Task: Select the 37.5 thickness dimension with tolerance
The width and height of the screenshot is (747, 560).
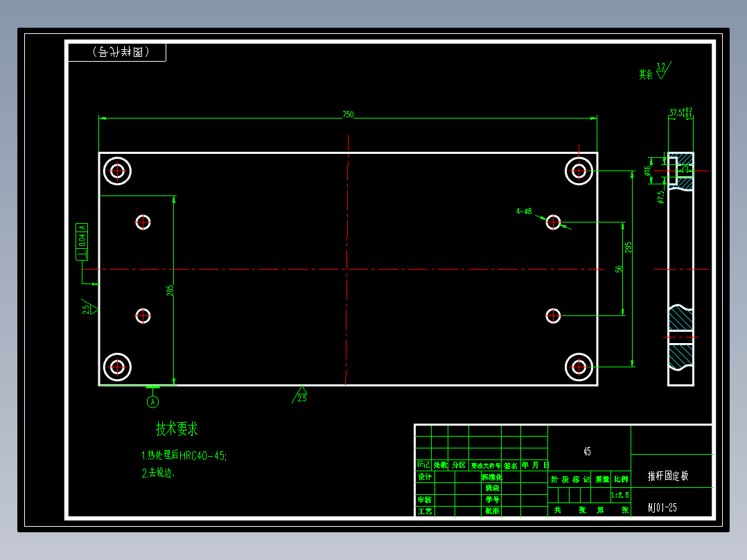Action: click(680, 113)
